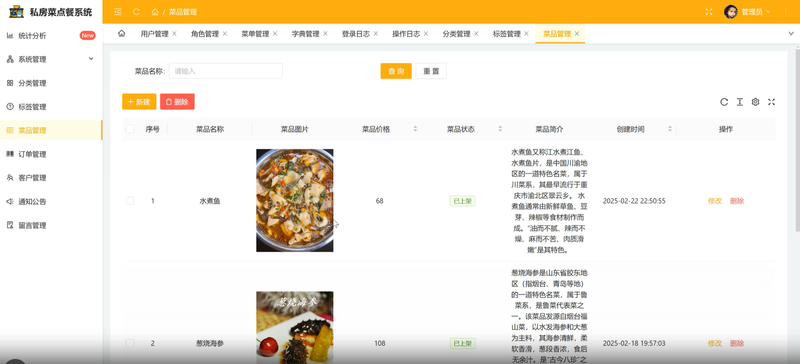Click the 私房菜点餐系统 logo icon
Screen dimensions: 800x364
(x=16, y=11)
